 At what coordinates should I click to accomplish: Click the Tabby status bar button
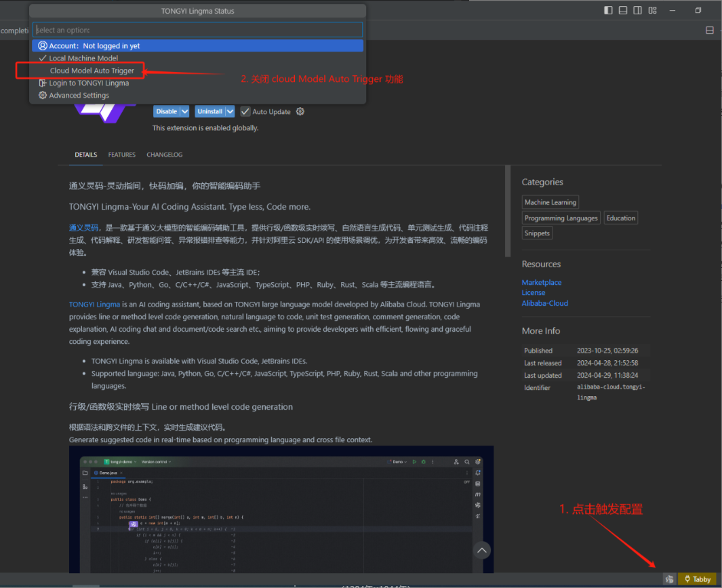[x=697, y=579]
